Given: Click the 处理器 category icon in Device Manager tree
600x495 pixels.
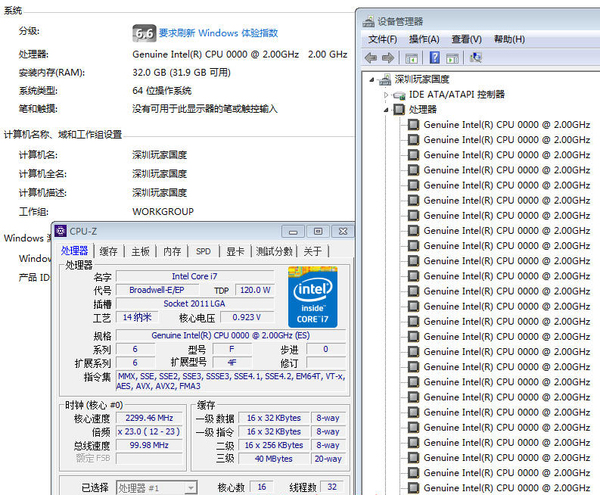Looking at the screenshot, I should click(x=399, y=110).
